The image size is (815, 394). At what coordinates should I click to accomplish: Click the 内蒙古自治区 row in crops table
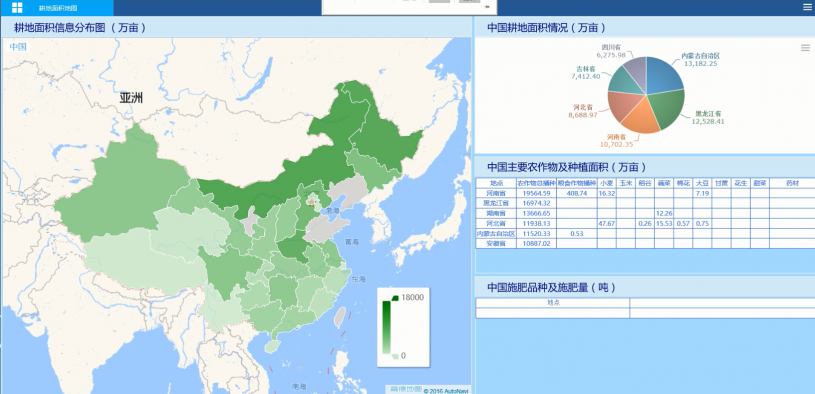646,233
